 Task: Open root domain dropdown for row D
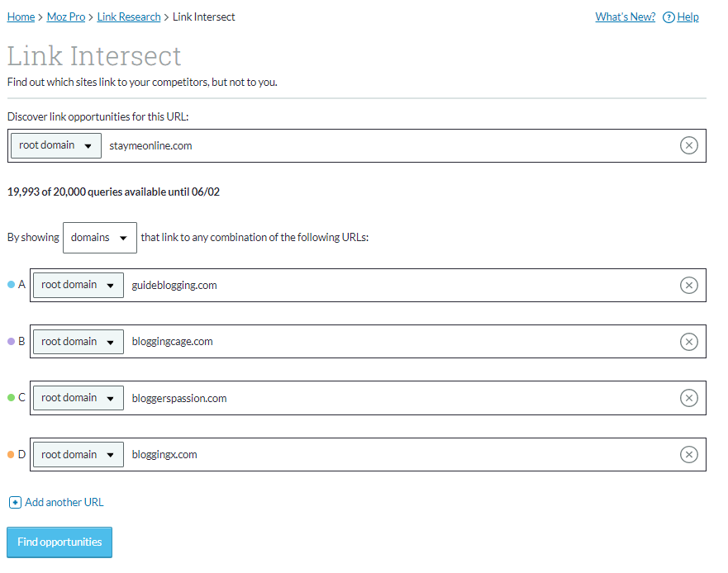(x=79, y=455)
